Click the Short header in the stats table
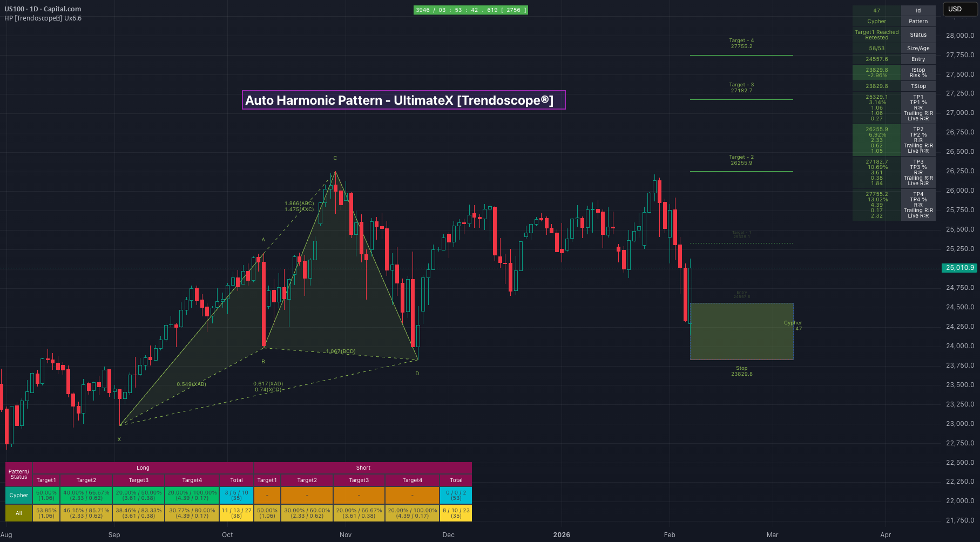This screenshot has height=542, width=980. click(363, 468)
